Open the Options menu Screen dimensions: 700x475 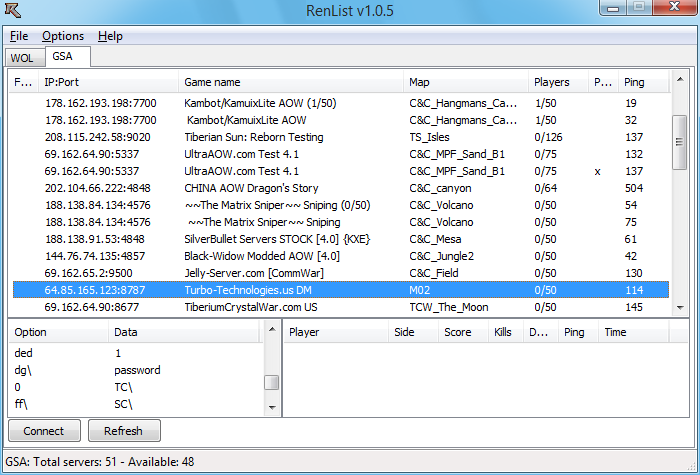[x=63, y=36]
